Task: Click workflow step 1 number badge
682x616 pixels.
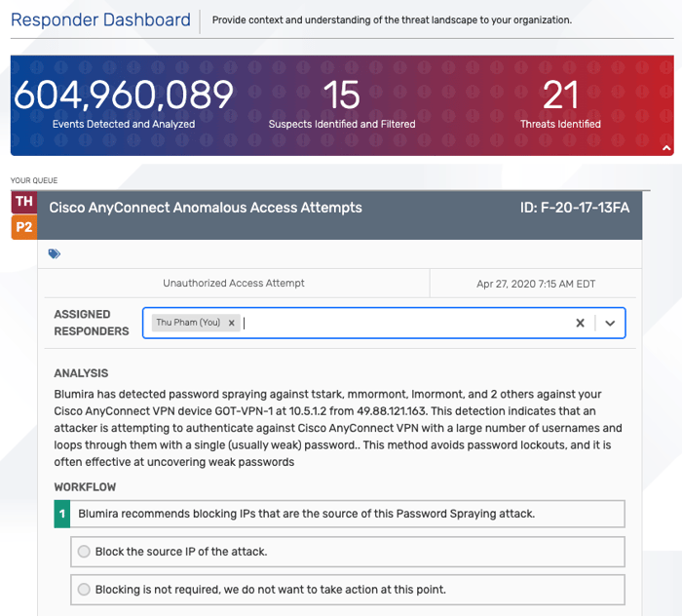Action: [62, 514]
